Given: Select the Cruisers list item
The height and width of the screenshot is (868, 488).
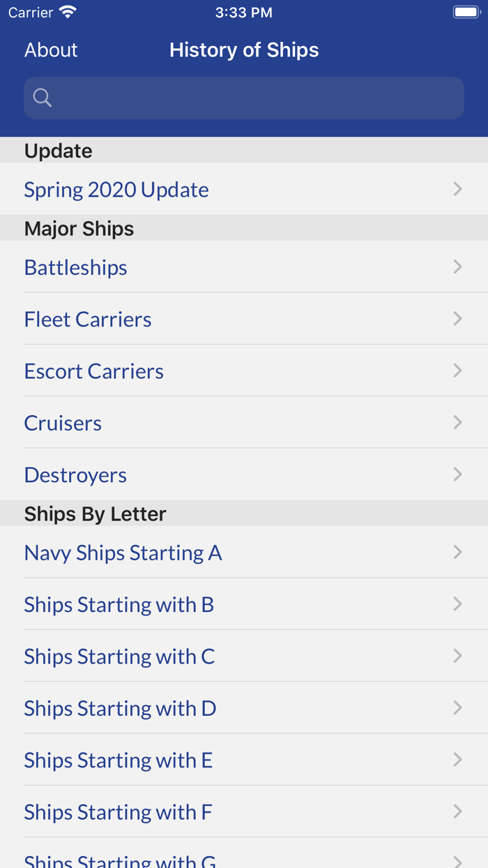Looking at the screenshot, I should [x=62, y=422].
